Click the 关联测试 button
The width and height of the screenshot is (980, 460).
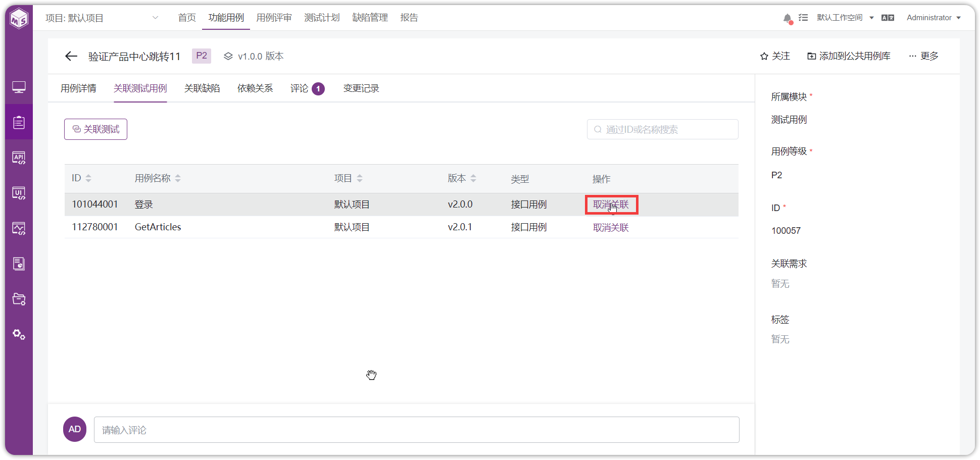pos(95,129)
